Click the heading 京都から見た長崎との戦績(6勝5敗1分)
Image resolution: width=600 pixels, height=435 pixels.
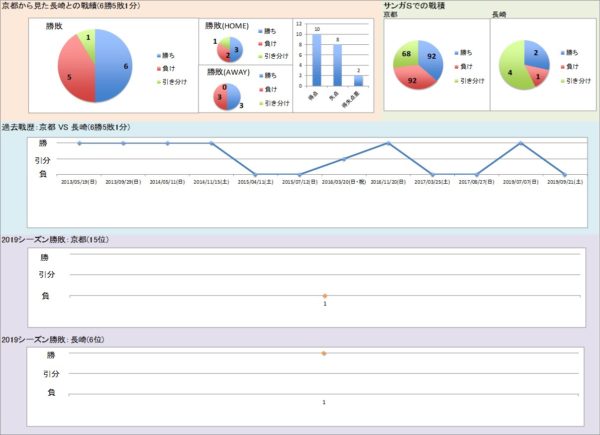(71, 5)
